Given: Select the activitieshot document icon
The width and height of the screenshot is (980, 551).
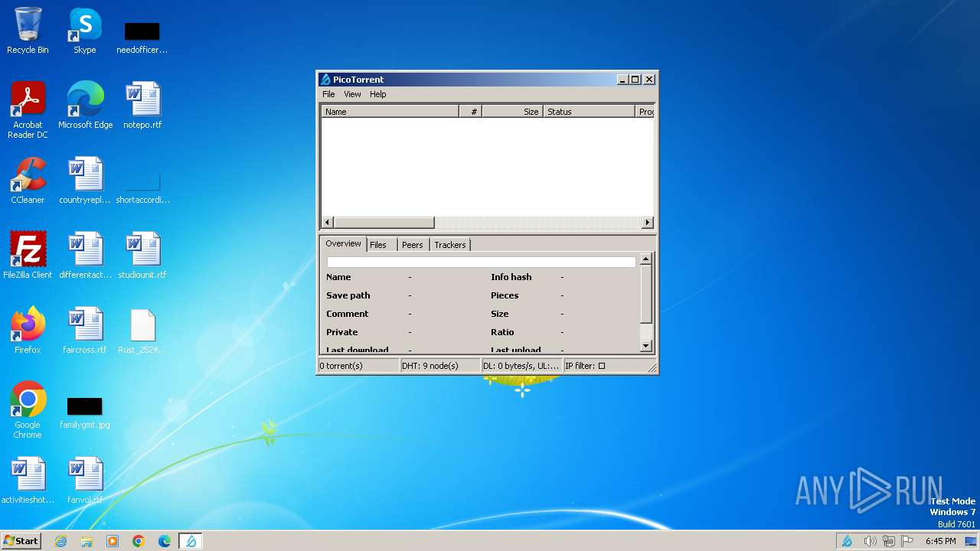Looking at the screenshot, I should point(28,481).
